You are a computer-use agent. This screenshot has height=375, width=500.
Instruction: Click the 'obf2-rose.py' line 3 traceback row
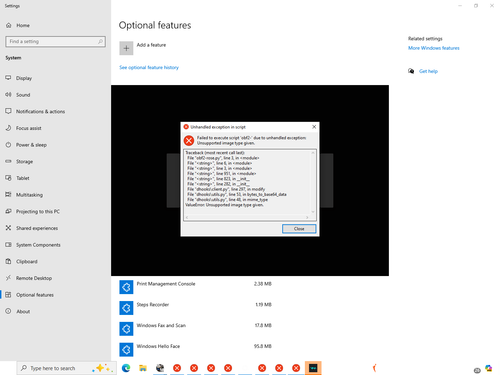tap(223, 158)
